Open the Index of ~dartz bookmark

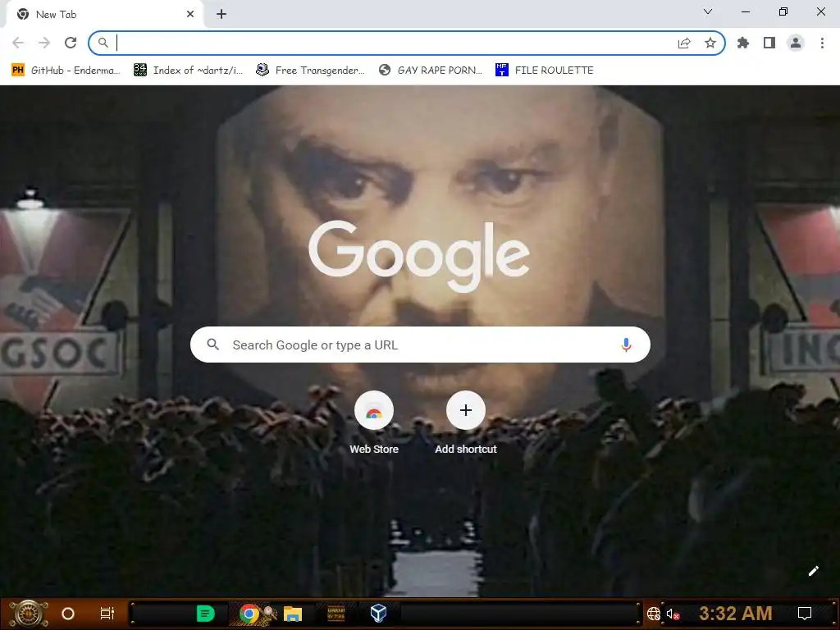coord(189,71)
